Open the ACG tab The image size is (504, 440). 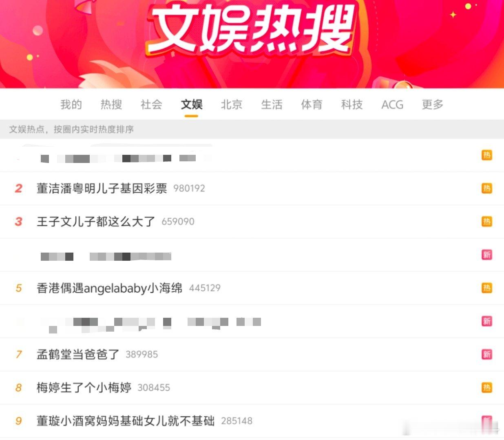pos(392,105)
